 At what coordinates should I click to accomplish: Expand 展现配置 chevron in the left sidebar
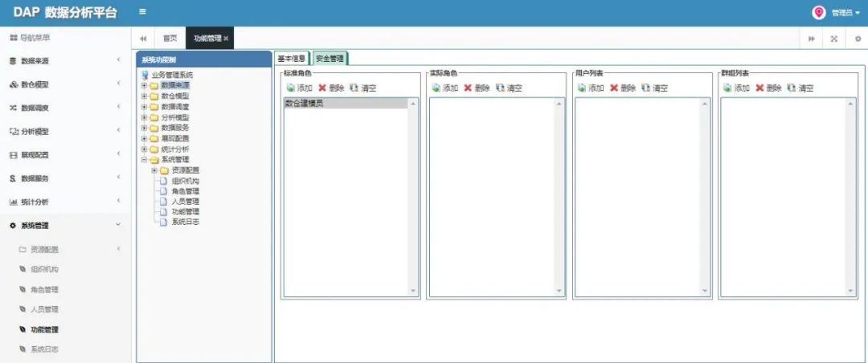pos(118,154)
